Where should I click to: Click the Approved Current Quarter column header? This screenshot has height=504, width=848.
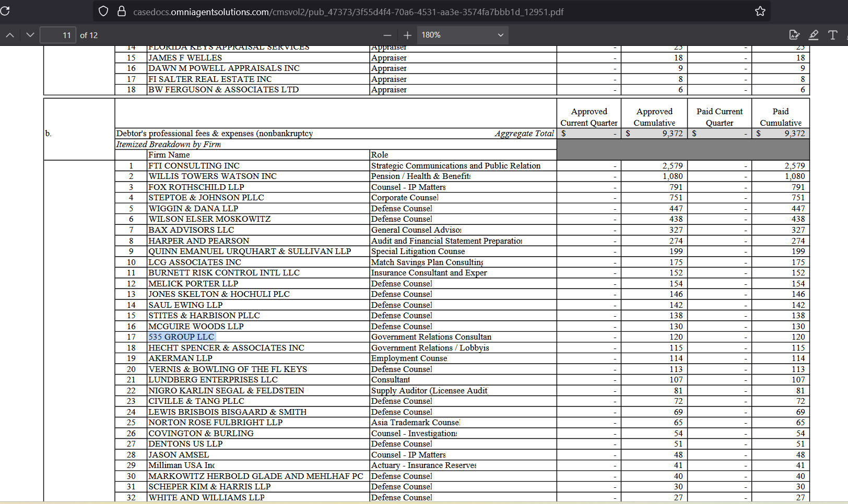click(x=588, y=117)
